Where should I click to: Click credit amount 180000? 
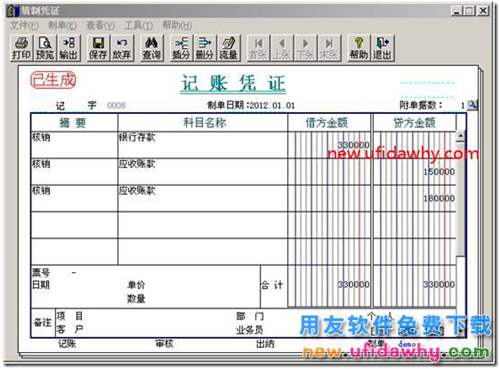pos(439,198)
